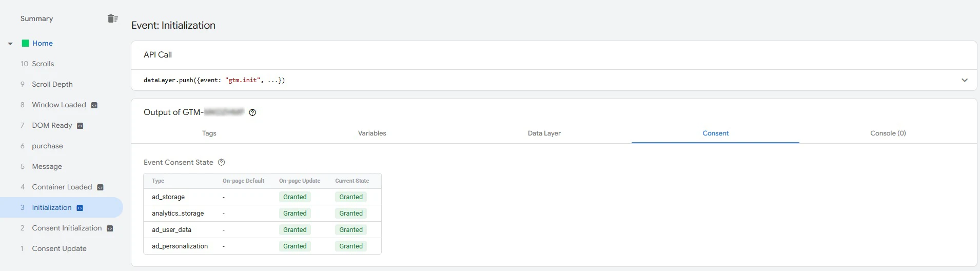
Task: Click ad_personalization On-page Update Granted badge
Action: click(x=295, y=246)
